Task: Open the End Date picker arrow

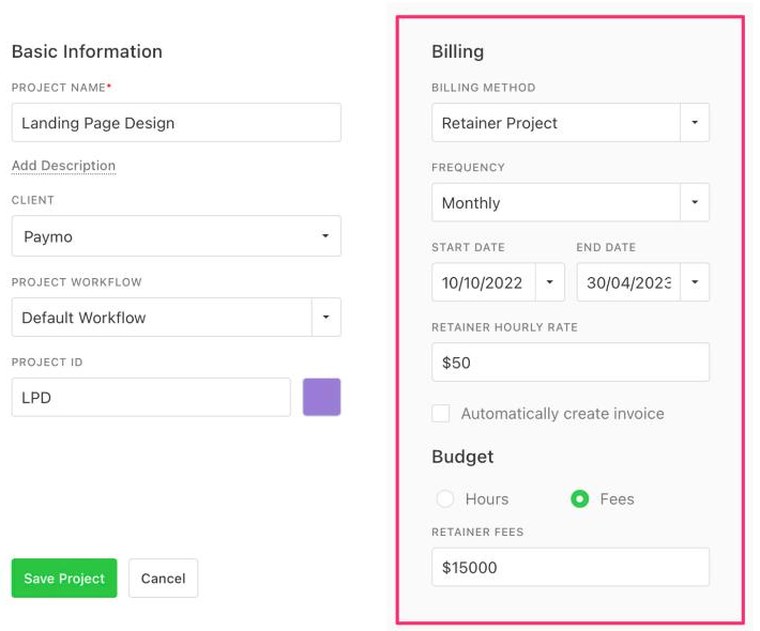Action: click(x=695, y=282)
